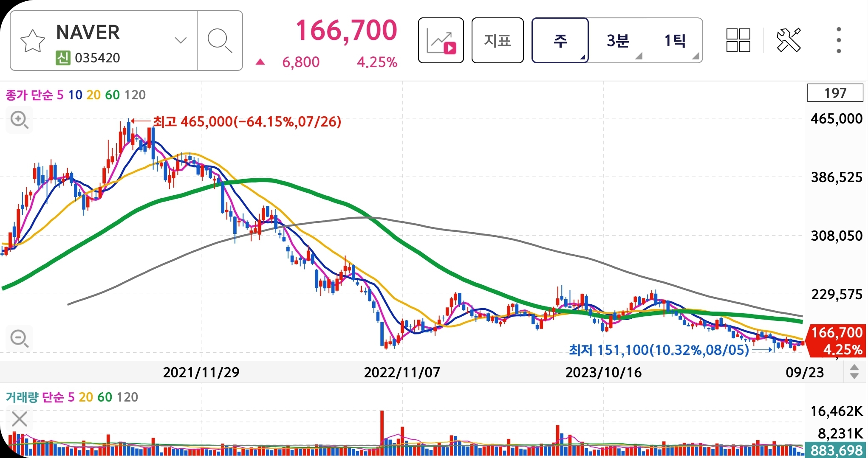Open the multi-chart grid layout icon

pos(738,40)
